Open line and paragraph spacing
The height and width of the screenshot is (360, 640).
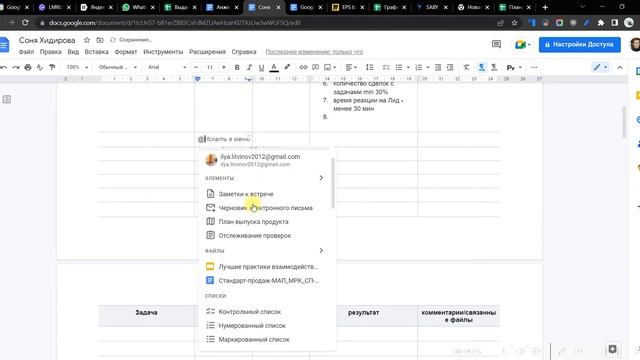[x=369, y=67]
